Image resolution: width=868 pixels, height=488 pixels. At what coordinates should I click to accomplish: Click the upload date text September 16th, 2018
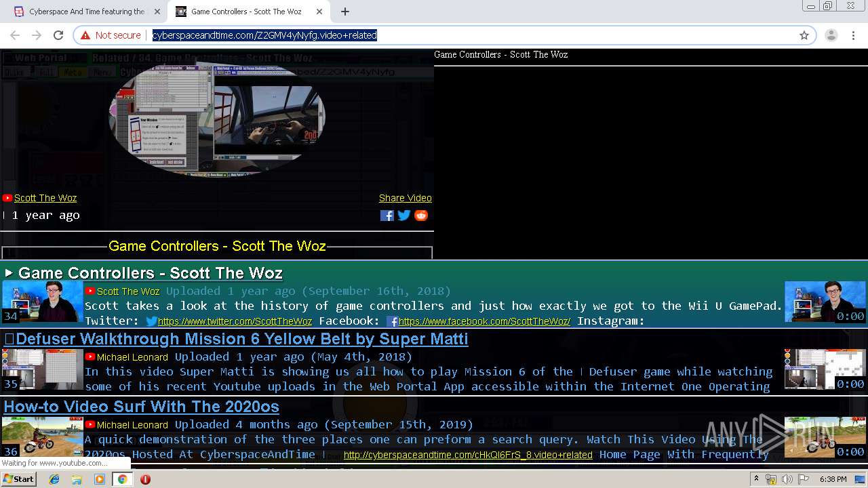(x=376, y=291)
